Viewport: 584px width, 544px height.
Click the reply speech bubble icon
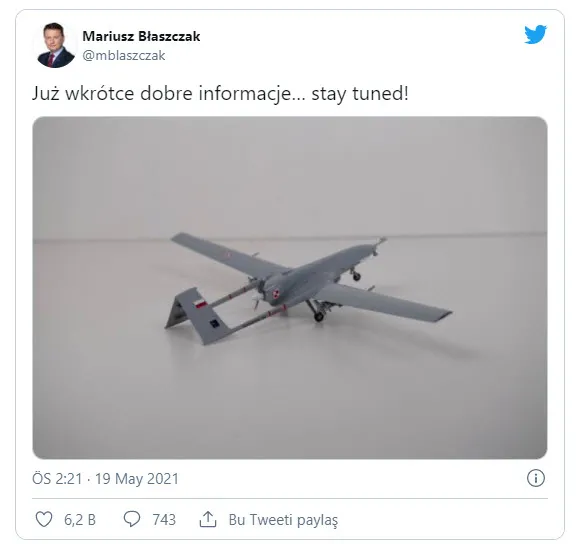(x=132, y=519)
